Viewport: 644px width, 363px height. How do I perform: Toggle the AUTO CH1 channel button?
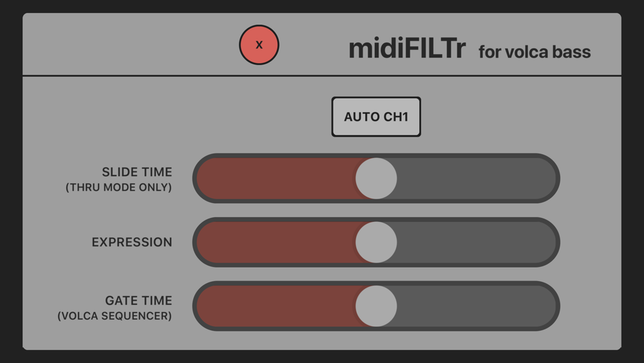click(x=376, y=117)
